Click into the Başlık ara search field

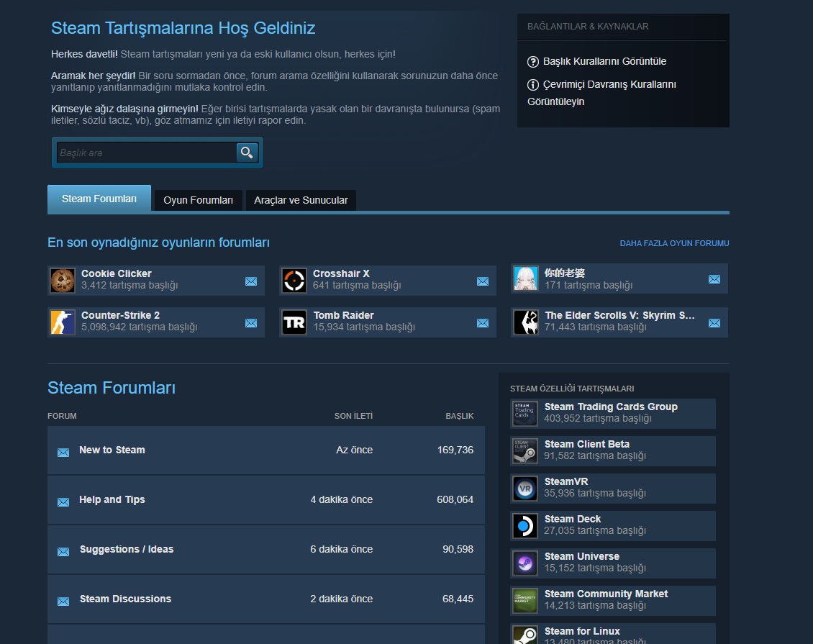pos(147,153)
